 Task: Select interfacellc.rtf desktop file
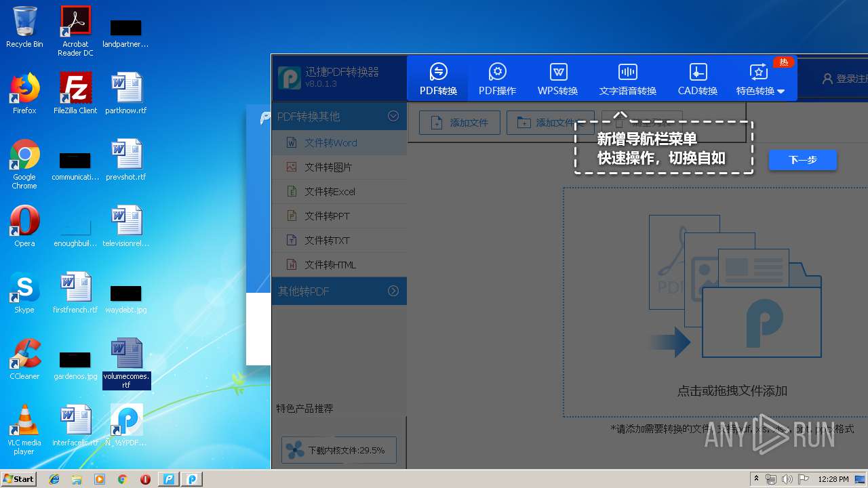(75, 426)
